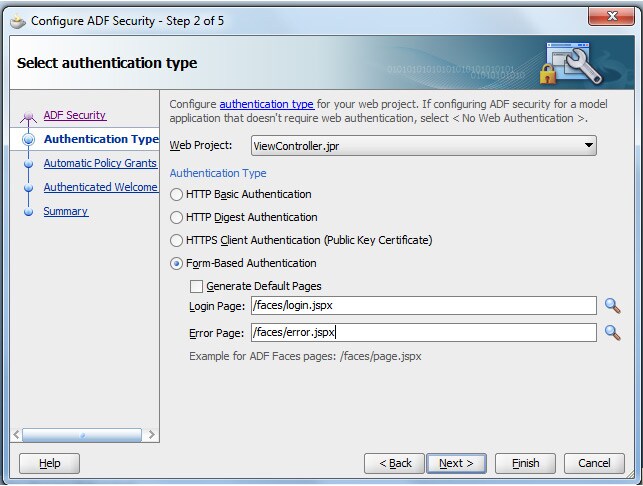643x486 pixels.
Task: Click the navigation panel horizontal scrollbar thumb
Action: (x=82, y=435)
